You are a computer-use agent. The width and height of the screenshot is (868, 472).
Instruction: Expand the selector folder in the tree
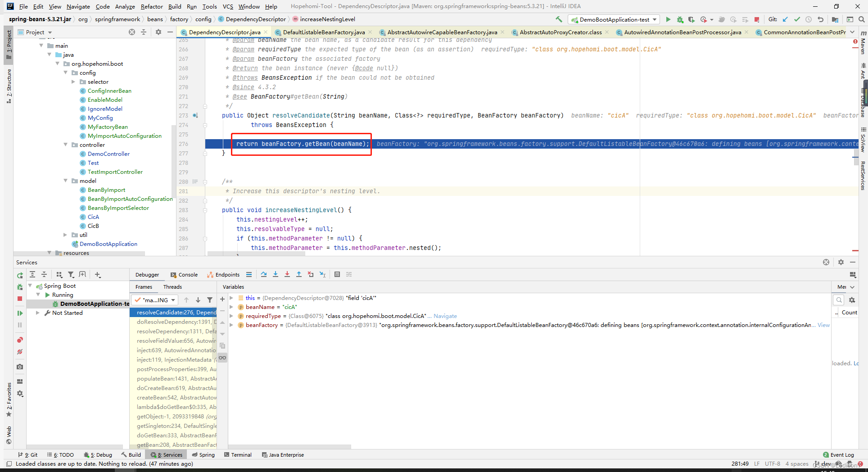pos(73,82)
